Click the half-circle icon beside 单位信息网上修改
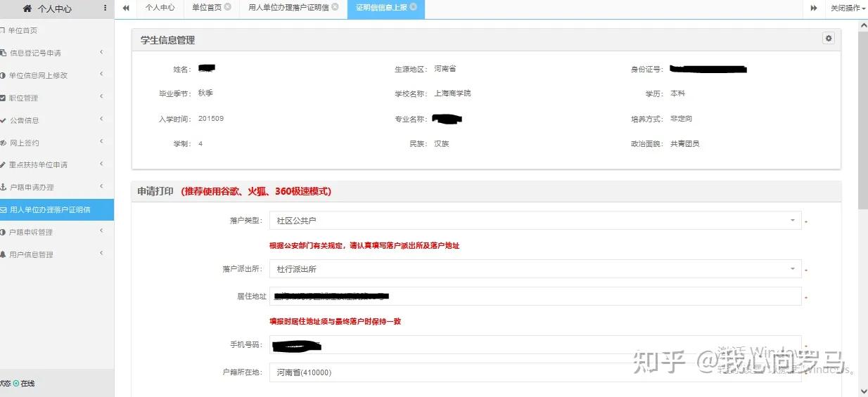The width and height of the screenshot is (868, 397). pyautogui.click(x=3, y=75)
